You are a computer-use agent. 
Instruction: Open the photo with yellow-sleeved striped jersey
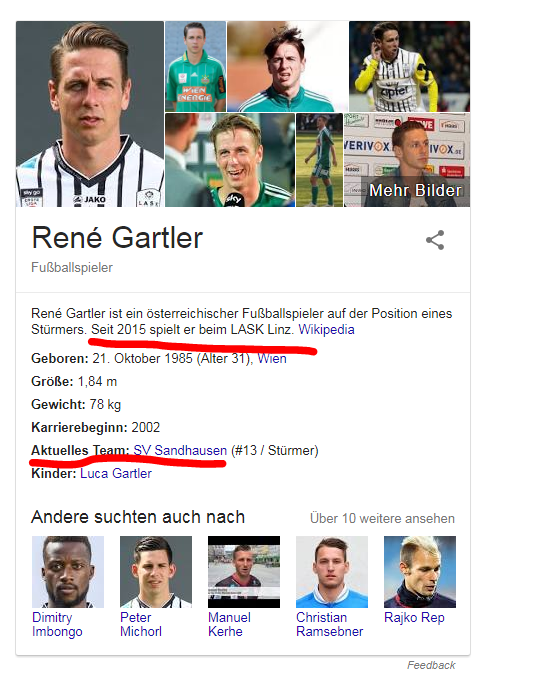click(x=409, y=66)
